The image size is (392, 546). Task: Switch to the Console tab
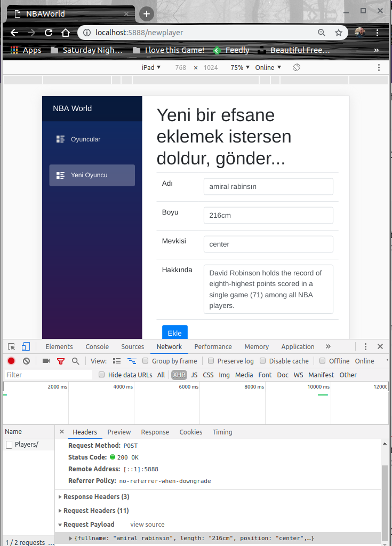[x=97, y=346]
